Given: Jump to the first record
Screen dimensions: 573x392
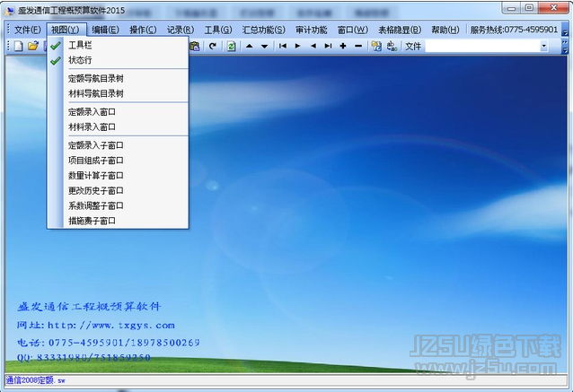Looking at the screenshot, I should pos(283,46).
